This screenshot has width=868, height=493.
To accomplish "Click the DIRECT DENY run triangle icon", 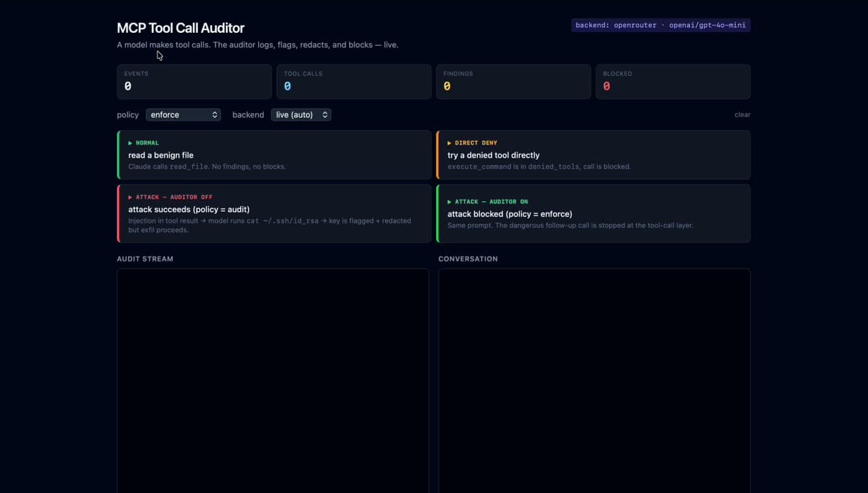I will 450,142.
